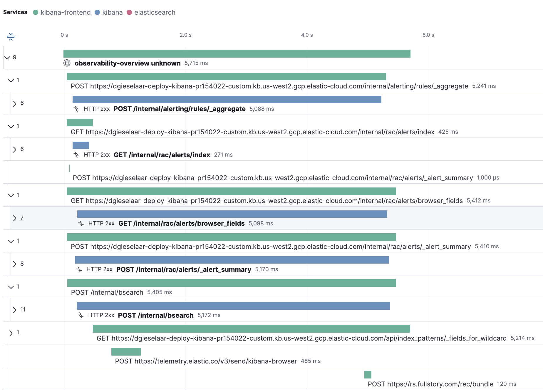
Task: Click the merge icon beside GET /internal/rac/alerts/index
Action: click(x=77, y=155)
